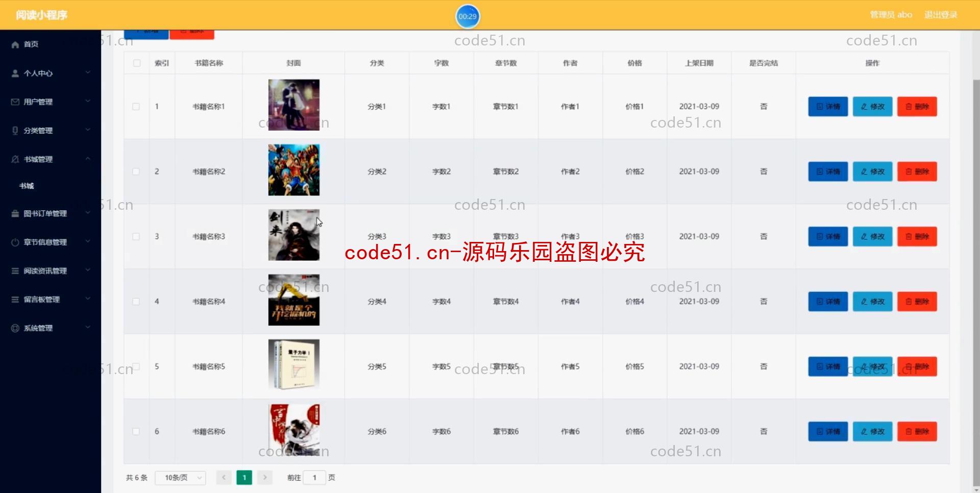This screenshot has height=493, width=980.
Task: Click 修改 for 书籍名称2
Action: (872, 171)
